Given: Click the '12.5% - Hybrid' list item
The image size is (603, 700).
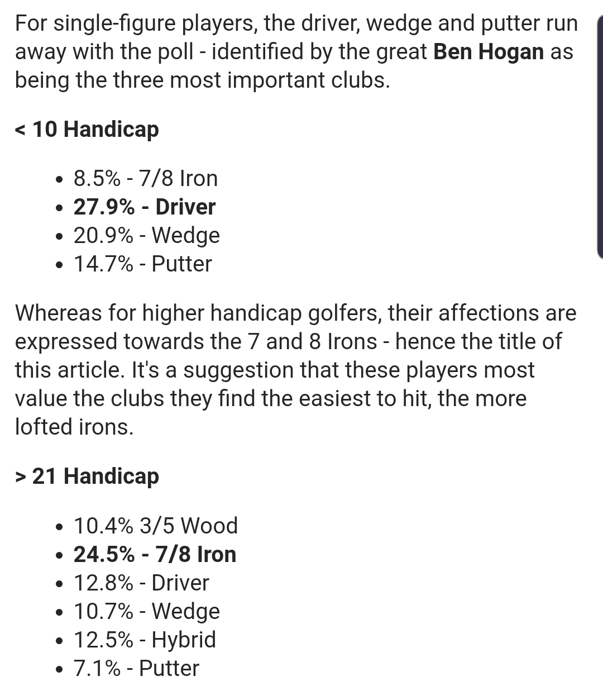Looking at the screenshot, I should tap(145, 640).
